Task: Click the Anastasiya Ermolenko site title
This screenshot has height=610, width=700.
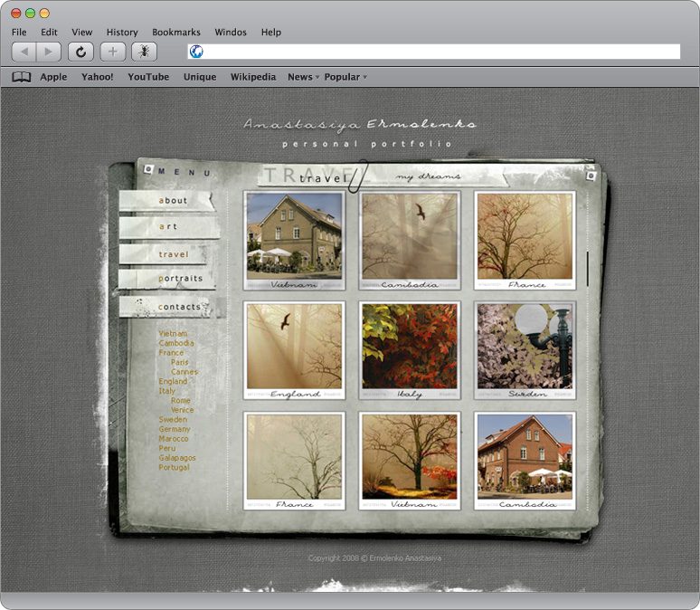Action: coord(360,125)
